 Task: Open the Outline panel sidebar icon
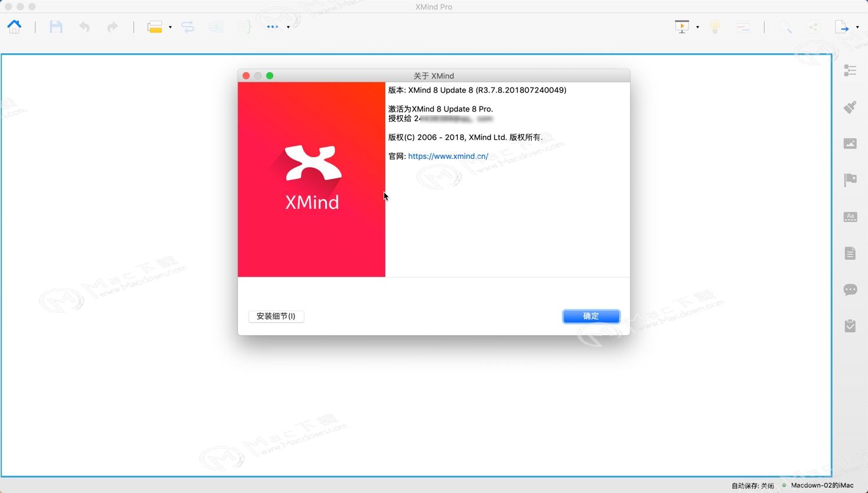(850, 70)
